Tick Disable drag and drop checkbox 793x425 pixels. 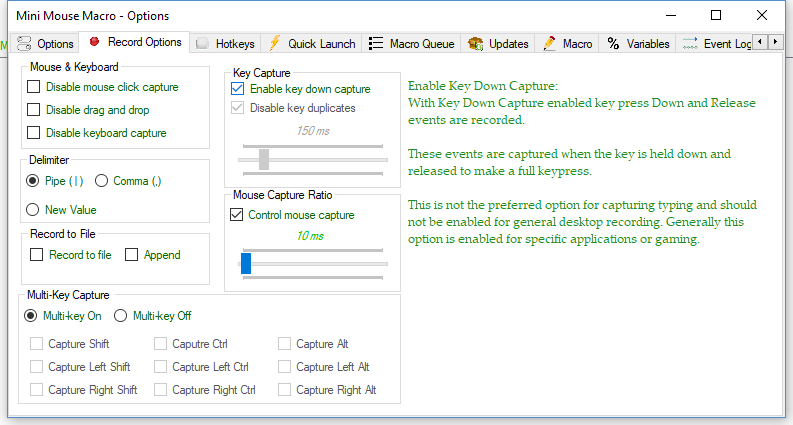tap(33, 110)
